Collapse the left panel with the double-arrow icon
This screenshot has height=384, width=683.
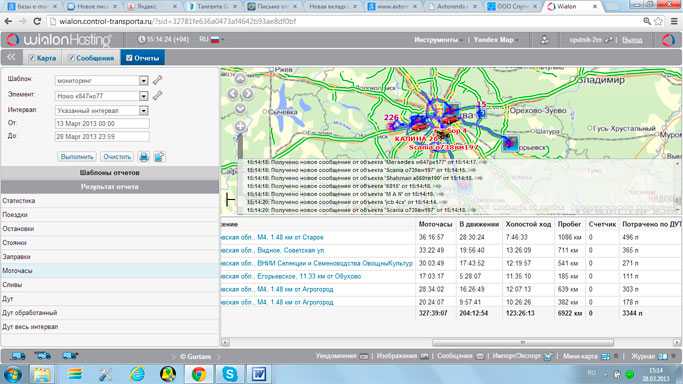[x=11, y=57]
